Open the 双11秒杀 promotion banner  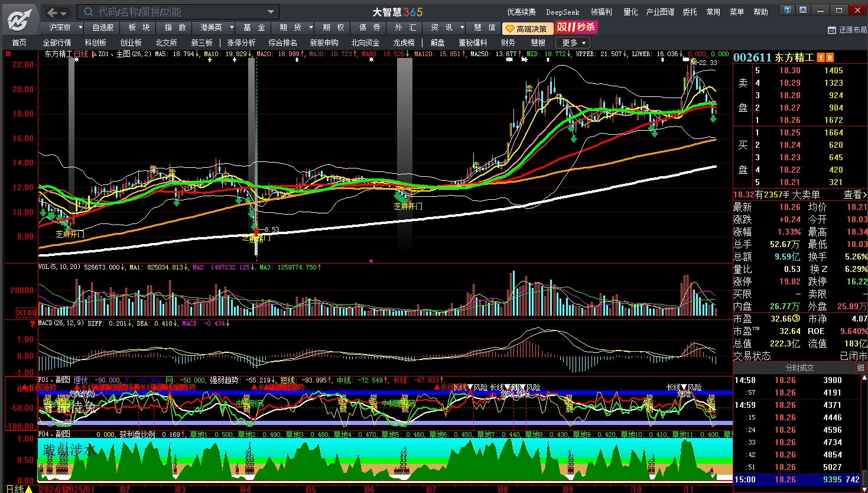(x=576, y=27)
